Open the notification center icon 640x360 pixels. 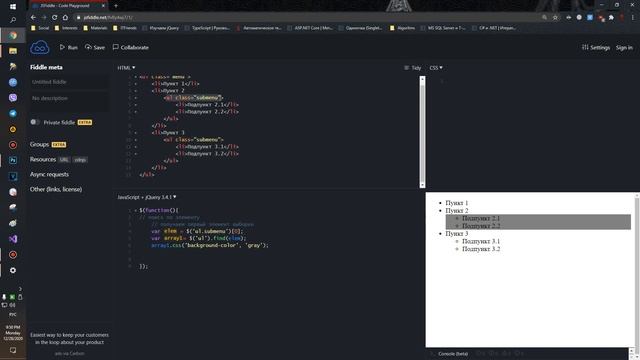pos(13,350)
